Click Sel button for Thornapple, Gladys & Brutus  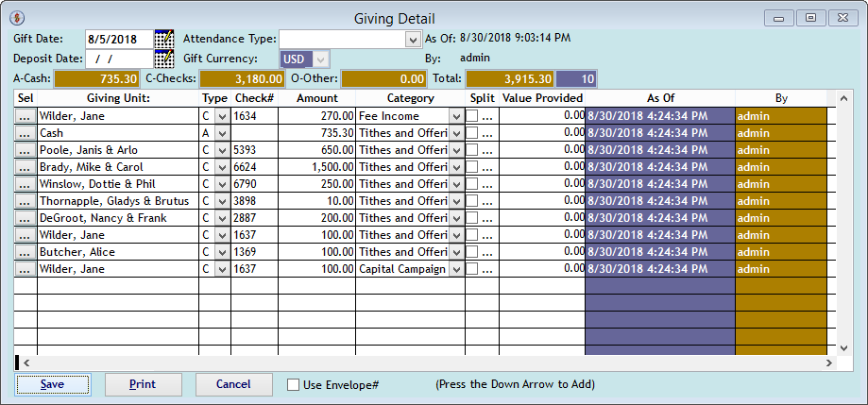[x=25, y=201]
